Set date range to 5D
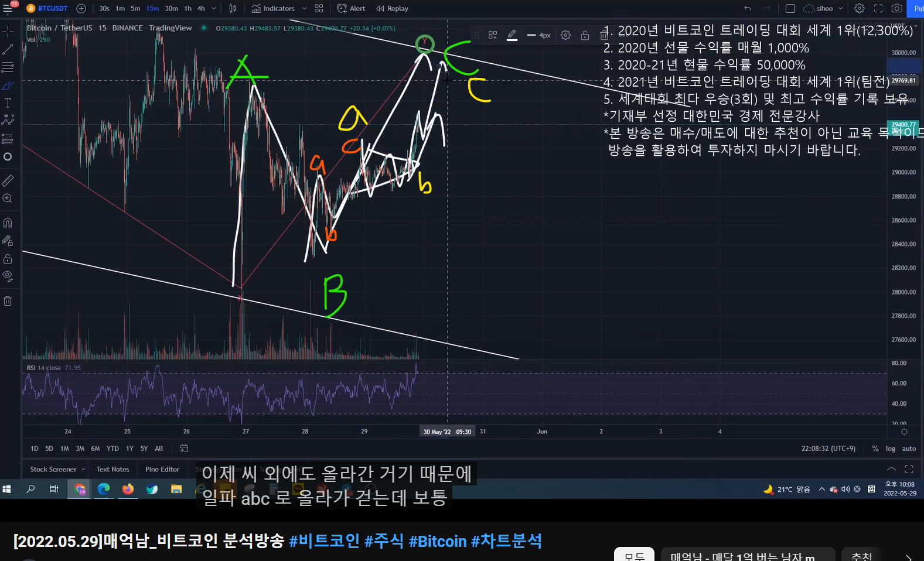Viewport: 924px width, 561px height. tap(49, 449)
